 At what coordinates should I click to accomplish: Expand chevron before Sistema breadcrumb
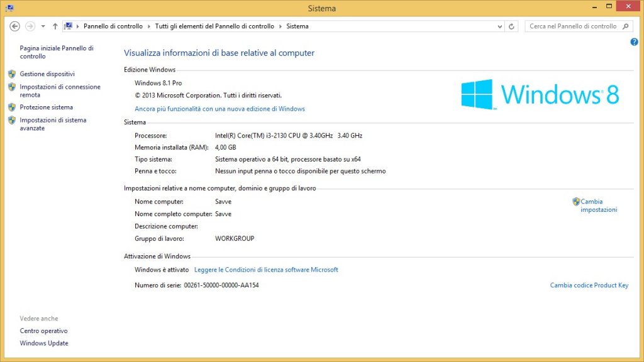pyautogui.click(x=280, y=26)
